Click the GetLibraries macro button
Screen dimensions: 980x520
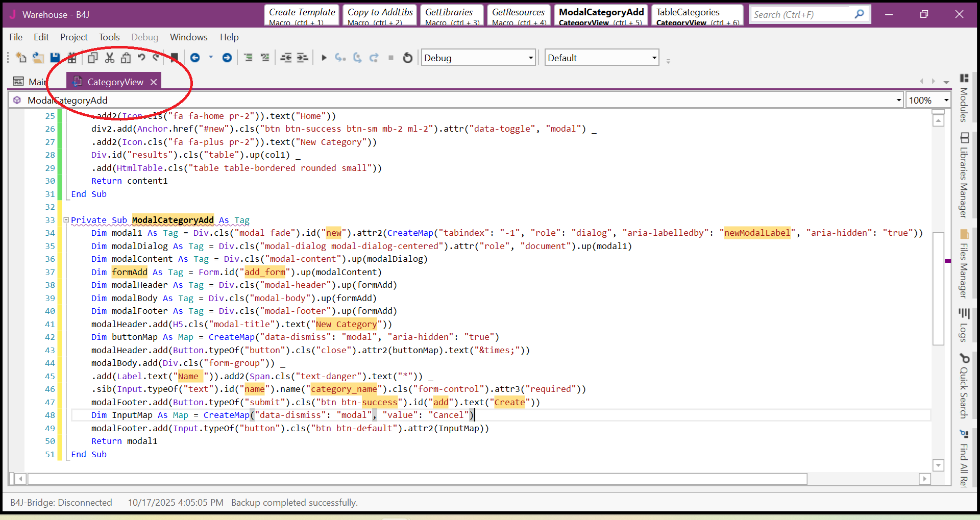pos(452,15)
